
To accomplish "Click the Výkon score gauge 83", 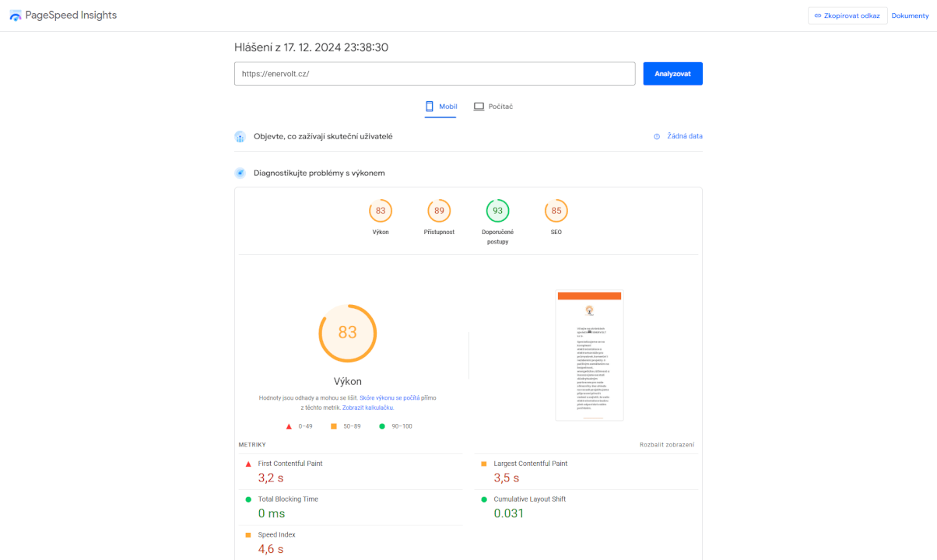I will tap(381, 211).
